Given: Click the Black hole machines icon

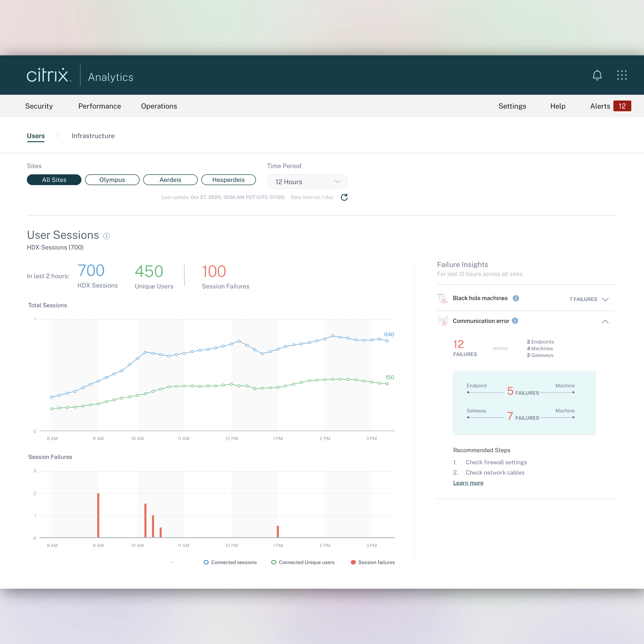Looking at the screenshot, I should coord(442,298).
